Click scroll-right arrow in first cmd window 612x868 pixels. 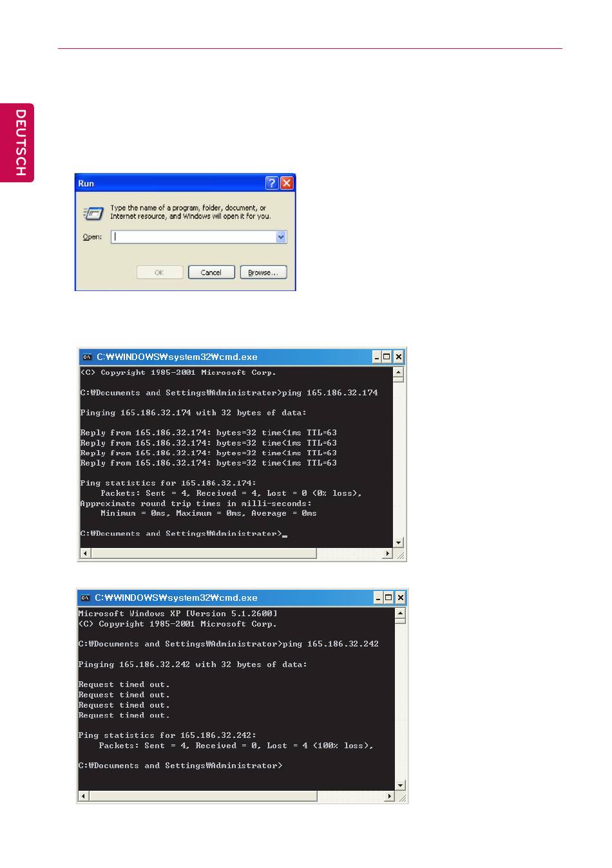[x=388, y=553]
